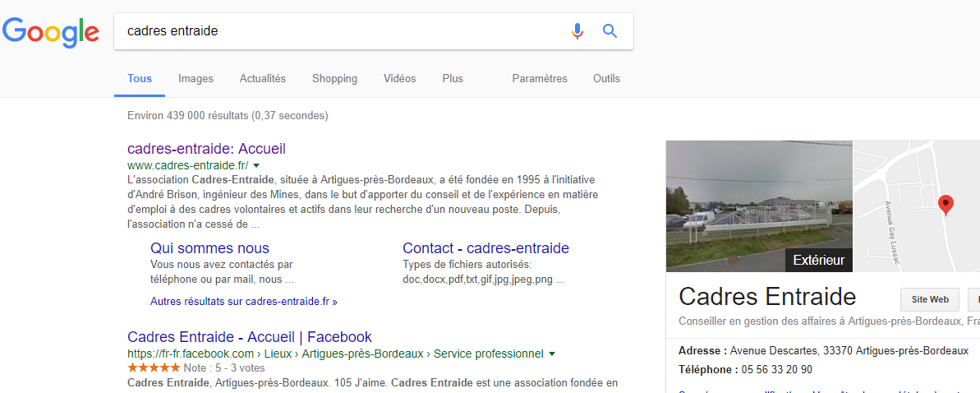980x393 pixels.
Task: Click the Google logo
Action: (x=51, y=33)
